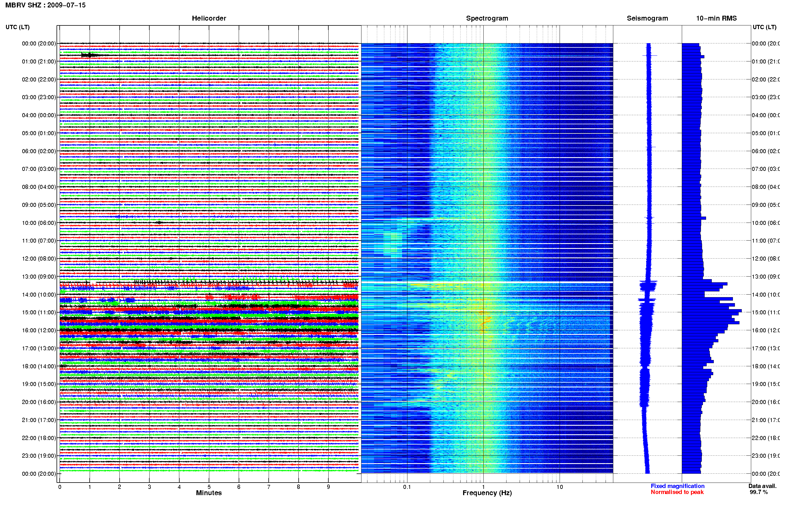Image resolution: width=812 pixels, height=508 pixels.
Task: Click left time label 18:00 (14:00)
Action: click(39, 366)
